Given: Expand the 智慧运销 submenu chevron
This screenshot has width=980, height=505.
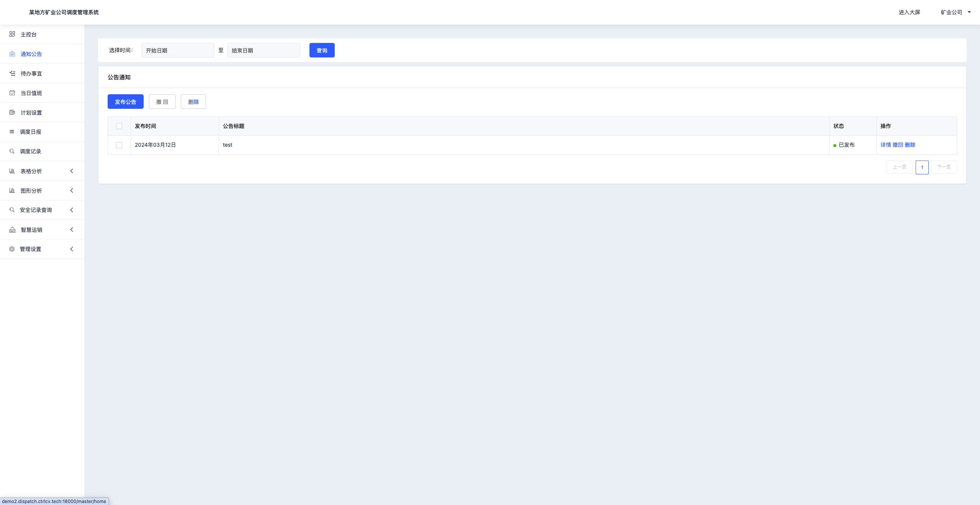Looking at the screenshot, I should tap(72, 230).
